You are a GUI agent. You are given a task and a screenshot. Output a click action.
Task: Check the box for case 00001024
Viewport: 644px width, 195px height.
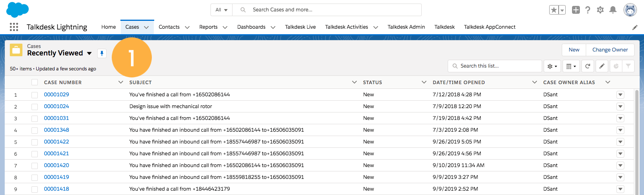pos(35,107)
